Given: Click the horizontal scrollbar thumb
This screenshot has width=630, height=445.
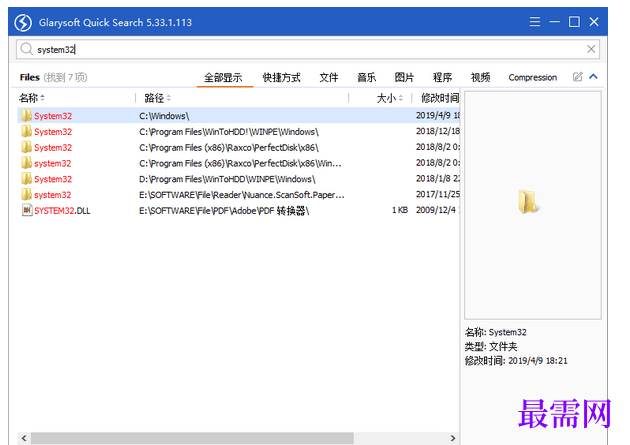Looking at the screenshot, I should tap(192, 438).
